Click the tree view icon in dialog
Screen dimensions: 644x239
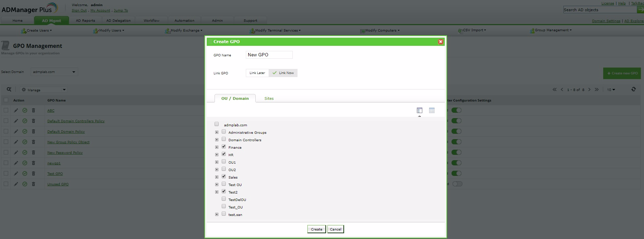419,110
